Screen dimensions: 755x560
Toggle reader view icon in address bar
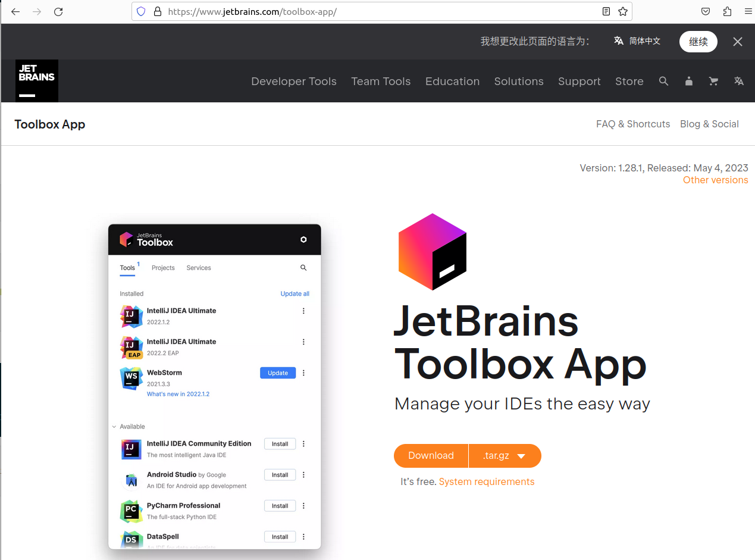pyautogui.click(x=606, y=11)
